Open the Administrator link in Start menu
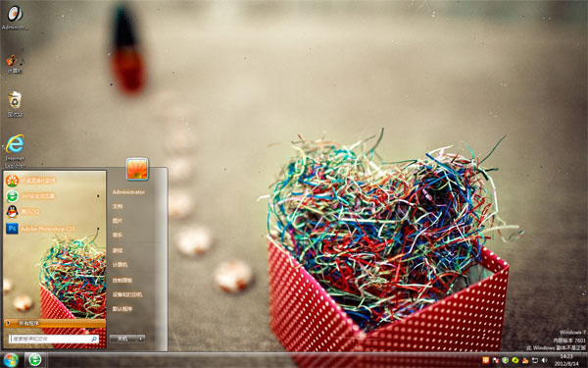The height and width of the screenshot is (368, 588). [128, 192]
